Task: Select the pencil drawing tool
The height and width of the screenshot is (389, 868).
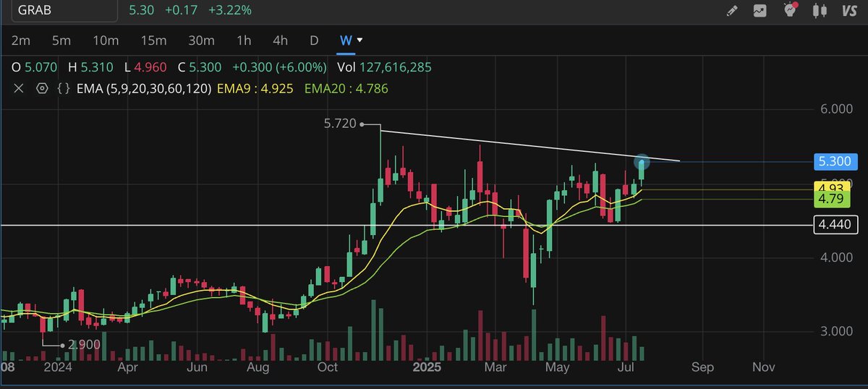Action: pyautogui.click(x=732, y=10)
